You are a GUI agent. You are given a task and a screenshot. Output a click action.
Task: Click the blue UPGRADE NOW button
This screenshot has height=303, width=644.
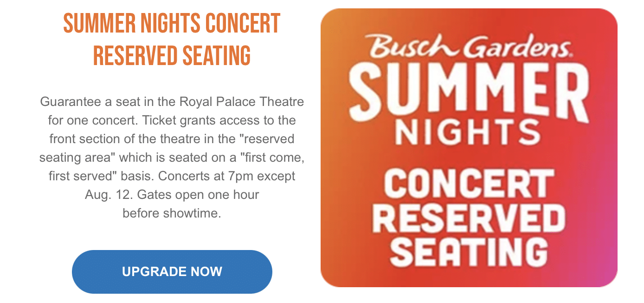172,271
